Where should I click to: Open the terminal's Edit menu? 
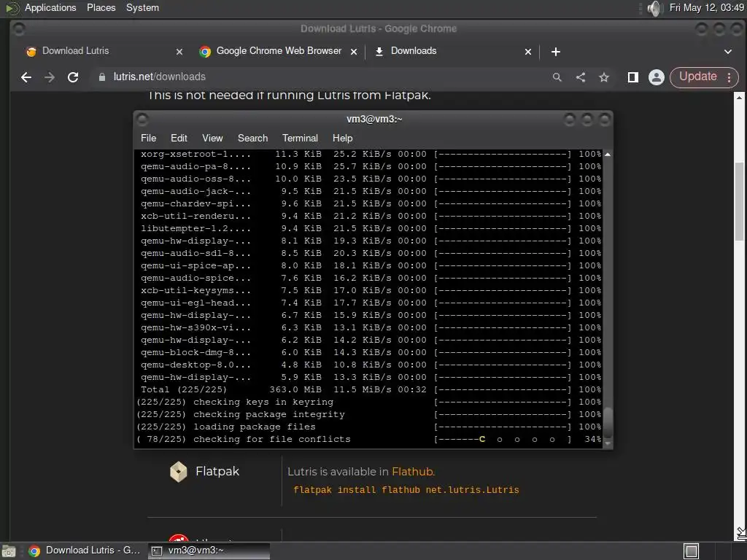pos(179,138)
